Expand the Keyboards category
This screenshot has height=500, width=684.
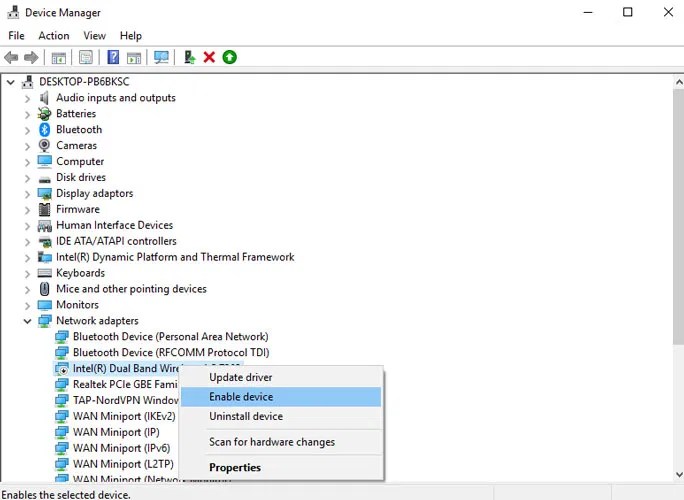[27, 274]
